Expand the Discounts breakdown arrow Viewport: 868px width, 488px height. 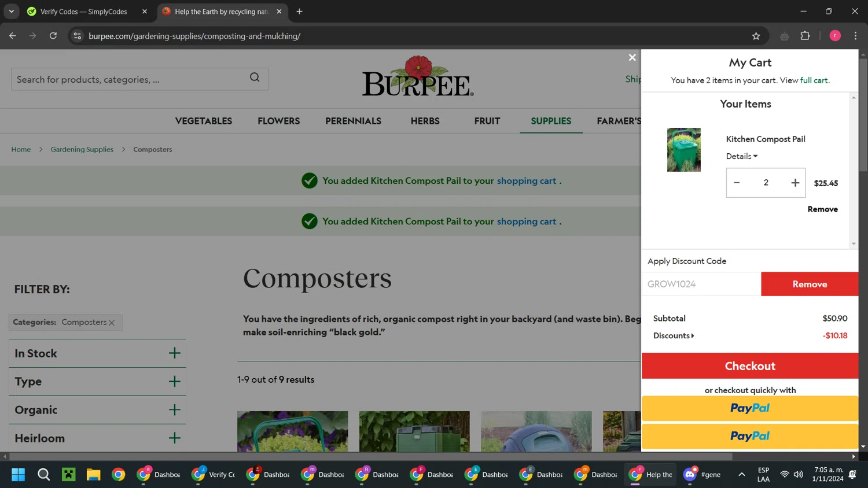[693, 335]
